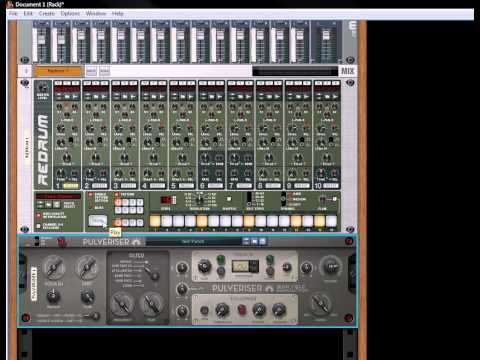The image size is (480, 360).
Task: Open the Options menu
Action: 70,14
